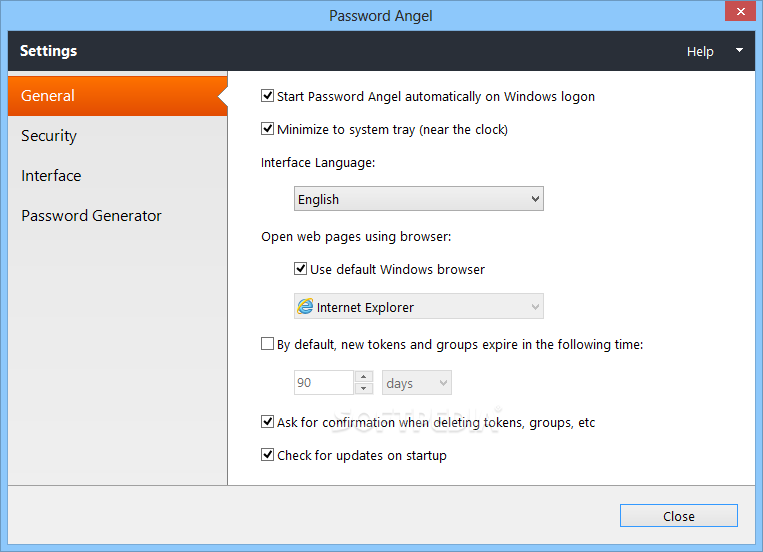
Task: Close the Password Angel window
Action: pos(740,11)
